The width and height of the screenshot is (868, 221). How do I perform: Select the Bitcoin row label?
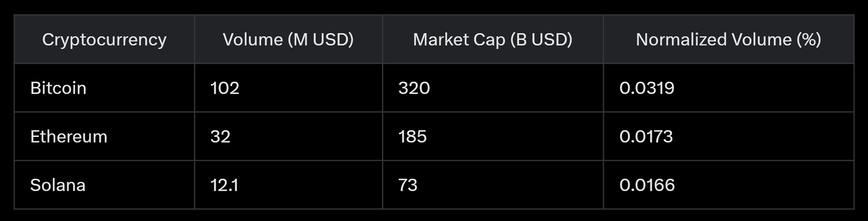pos(58,88)
